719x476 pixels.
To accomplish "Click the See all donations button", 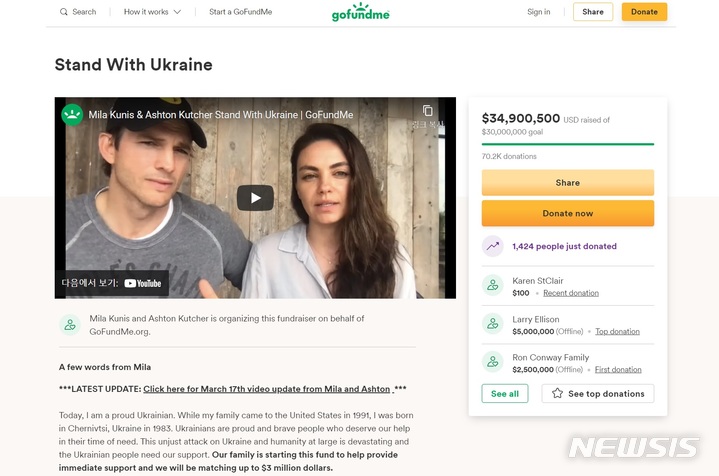I will click(x=505, y=394).
